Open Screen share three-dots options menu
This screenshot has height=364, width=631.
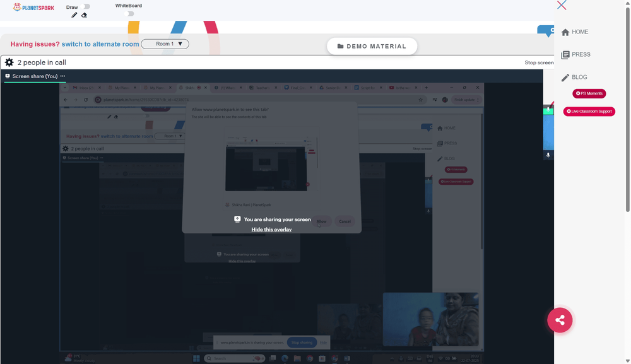[62, 76]
